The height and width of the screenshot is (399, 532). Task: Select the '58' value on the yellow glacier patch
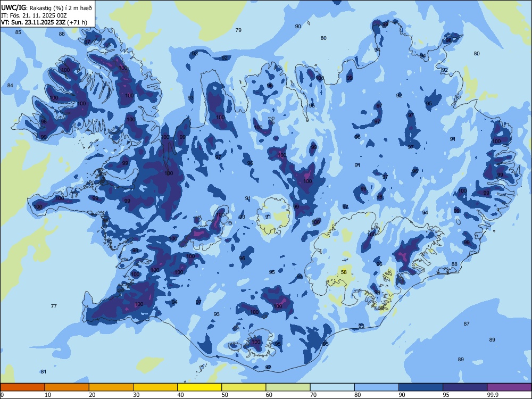pyautogui.click(x=344, y=272)
